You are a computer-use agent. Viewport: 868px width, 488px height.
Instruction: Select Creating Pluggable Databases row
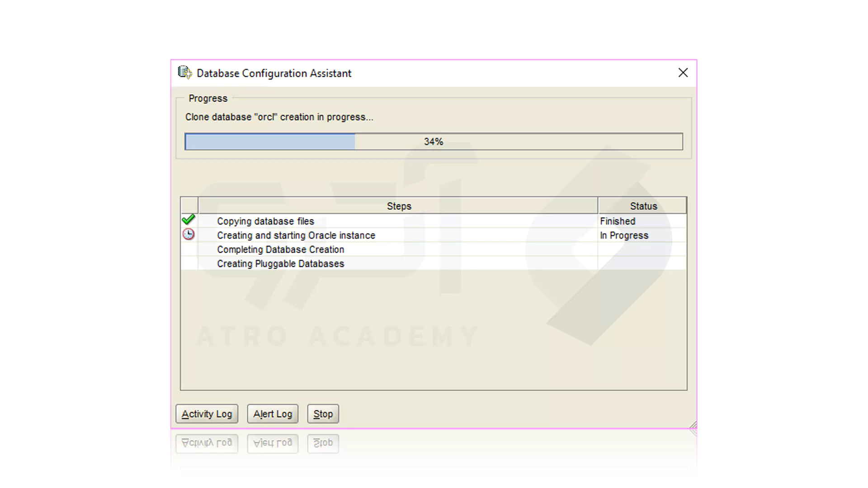pos(280,263)
